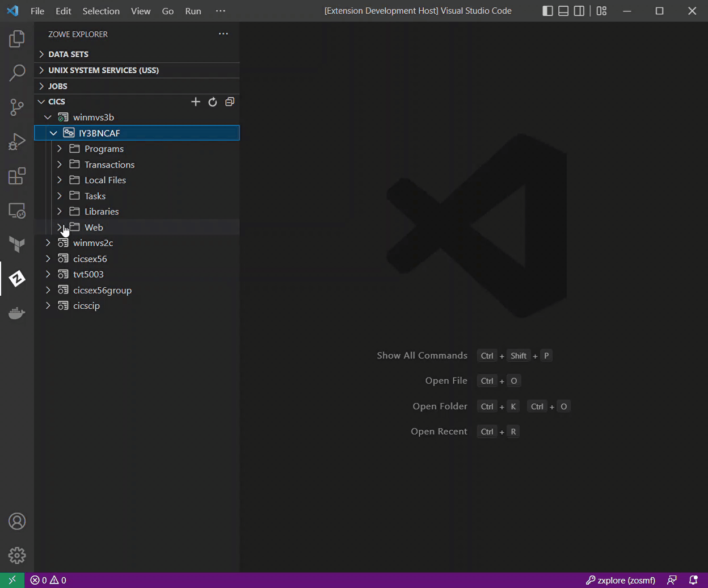The image size is (708, 588).
Task: Open the Source Control view
Action: pos(17,107)
